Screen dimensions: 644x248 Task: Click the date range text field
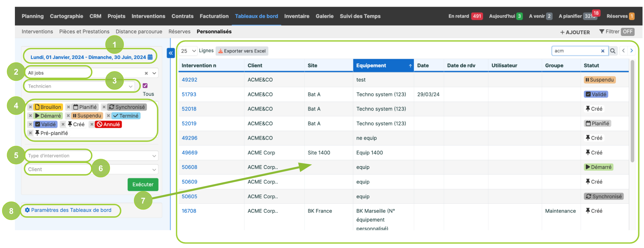88,57
